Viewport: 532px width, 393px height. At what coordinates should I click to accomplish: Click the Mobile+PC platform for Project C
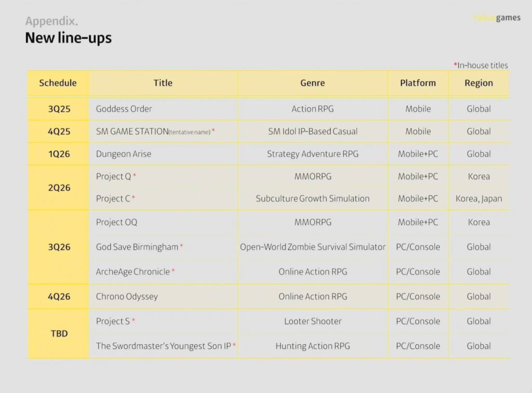point(418,199)
